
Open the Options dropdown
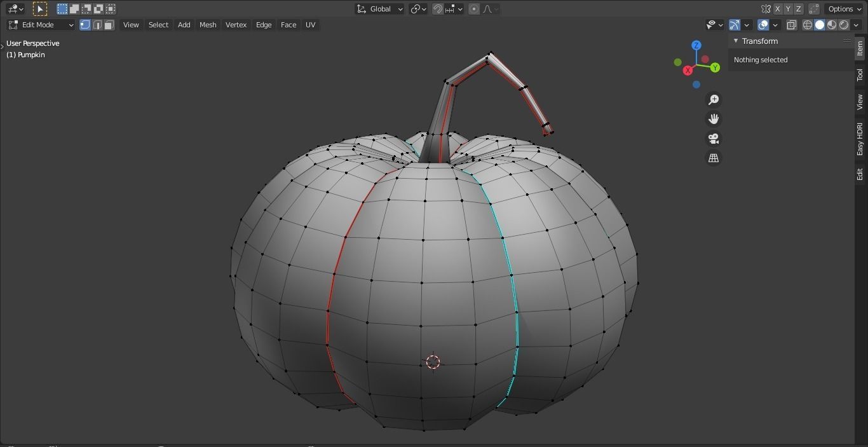click(x=844, y=9)
